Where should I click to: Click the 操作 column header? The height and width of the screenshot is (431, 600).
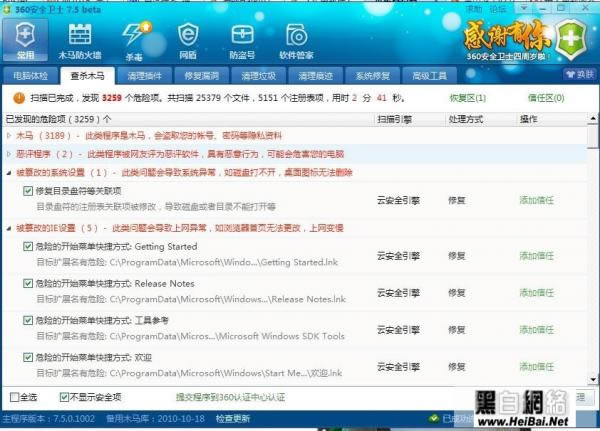528,119
